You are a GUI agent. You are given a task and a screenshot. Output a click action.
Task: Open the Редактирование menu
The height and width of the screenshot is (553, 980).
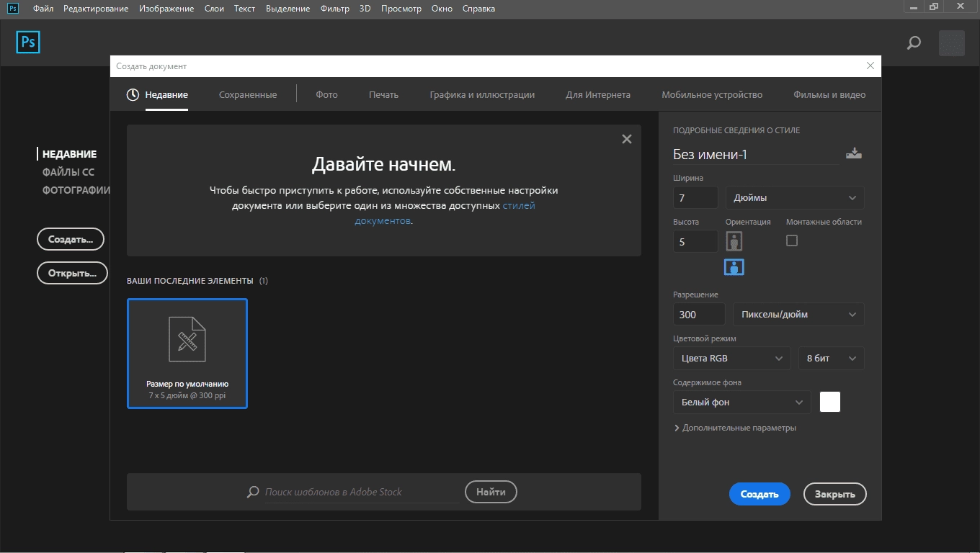[x=96, y=9]
